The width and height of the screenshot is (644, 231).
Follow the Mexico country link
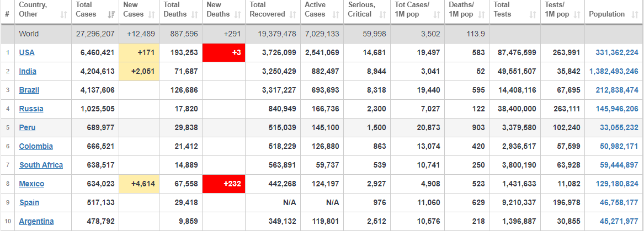pyautogui.click(x=31, y=184)
